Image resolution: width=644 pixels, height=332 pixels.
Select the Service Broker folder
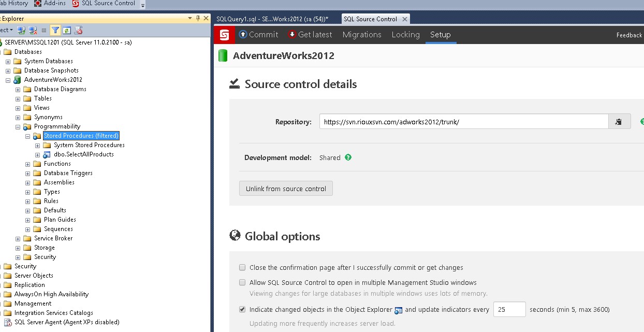[53, 238]
